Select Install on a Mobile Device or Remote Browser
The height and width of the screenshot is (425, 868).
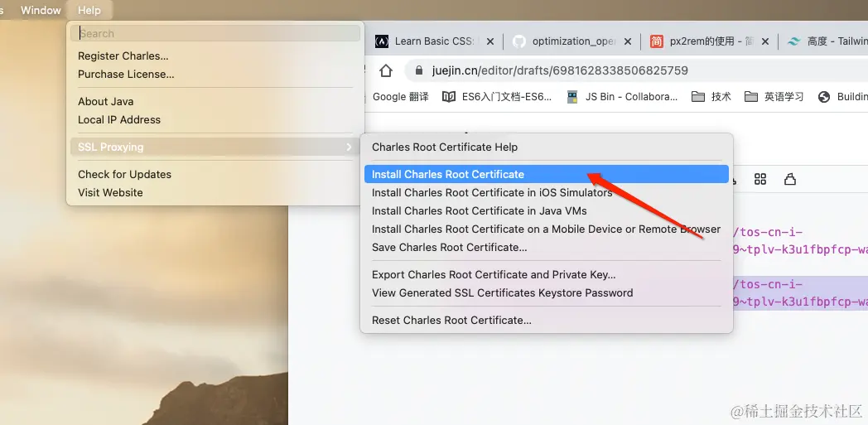(546, 229)
